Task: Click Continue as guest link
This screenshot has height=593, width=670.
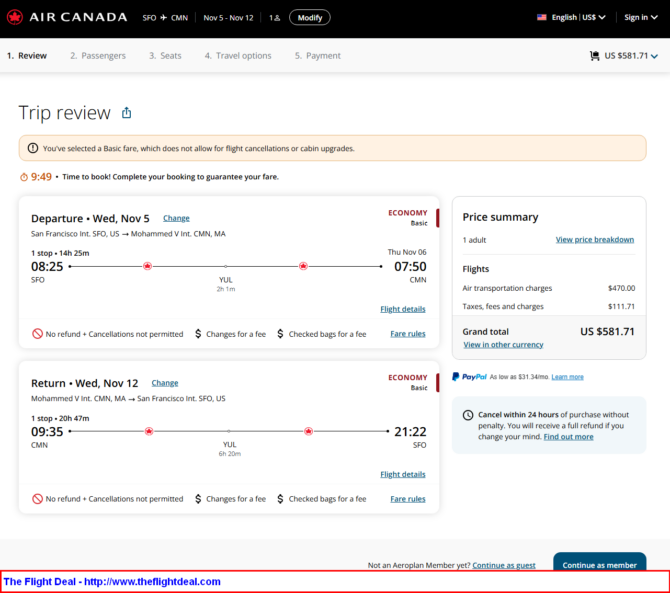Action: pyautogui.click(x=504, y=565)
